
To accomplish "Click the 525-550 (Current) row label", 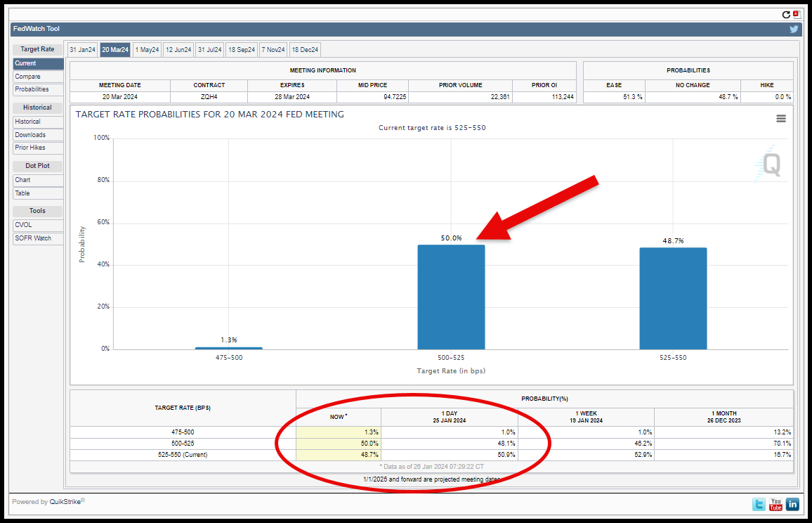I will point(183,455).
